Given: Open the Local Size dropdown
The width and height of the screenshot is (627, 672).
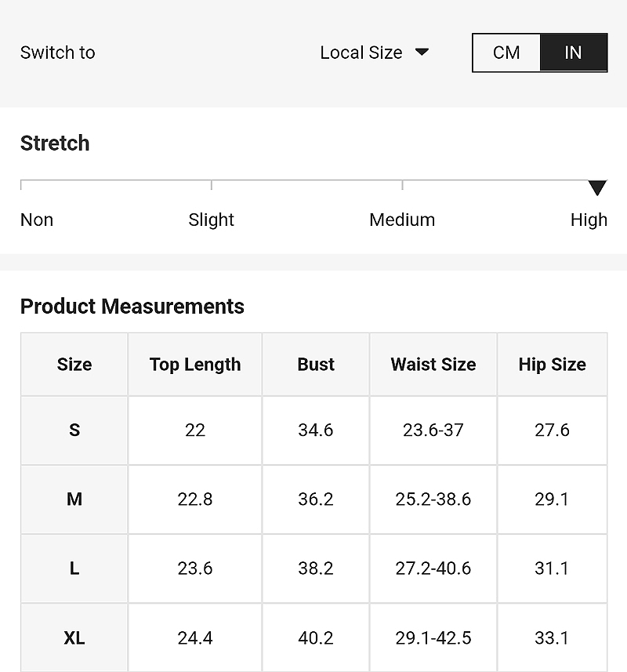Looking at the screenshot, I should [375, 53].
